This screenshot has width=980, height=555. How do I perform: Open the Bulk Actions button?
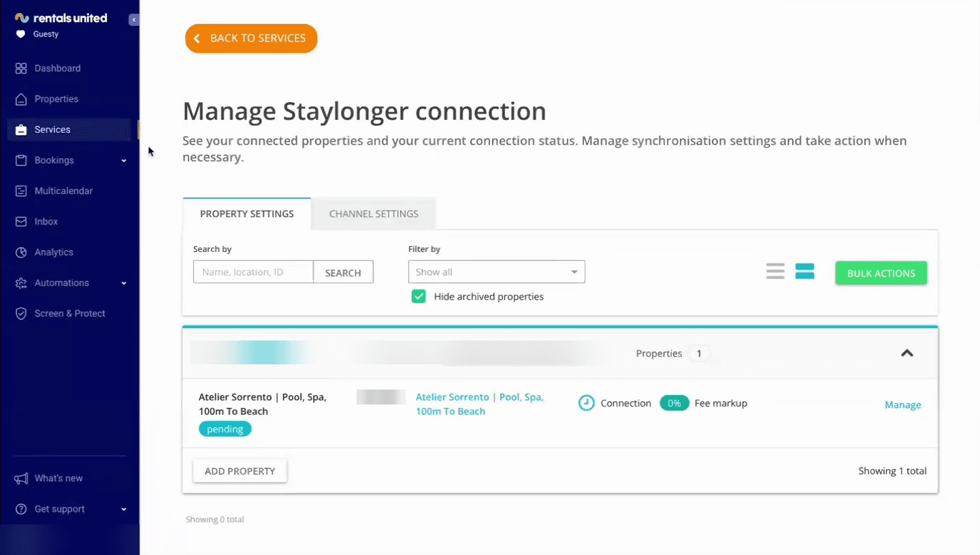[x=881, y=273]
